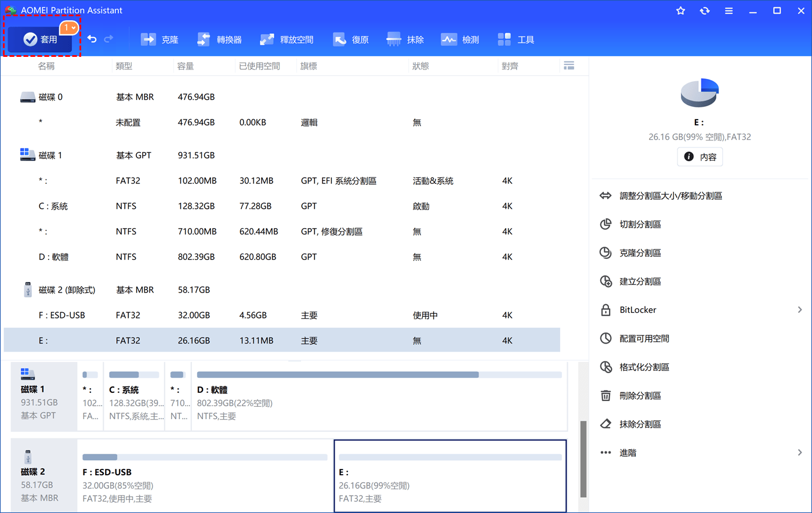Expand the BitLocker submenu arrow

[800, 310]
